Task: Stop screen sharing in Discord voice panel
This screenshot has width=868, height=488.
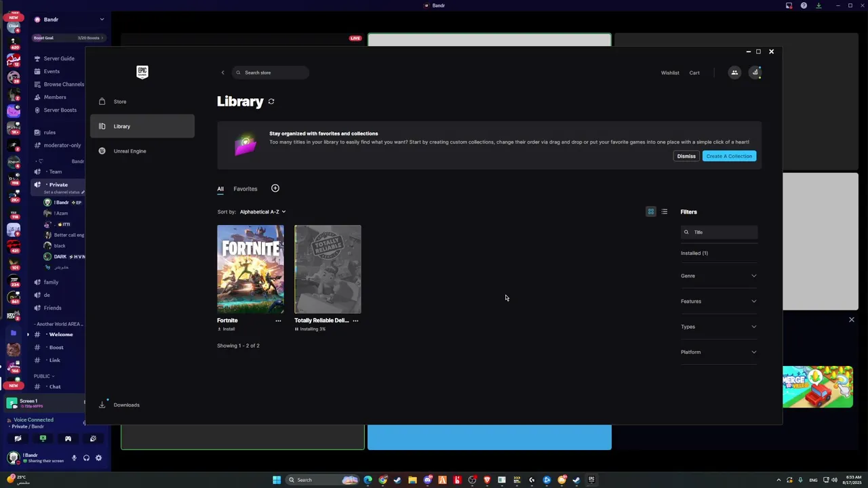Action: (43, 439)
